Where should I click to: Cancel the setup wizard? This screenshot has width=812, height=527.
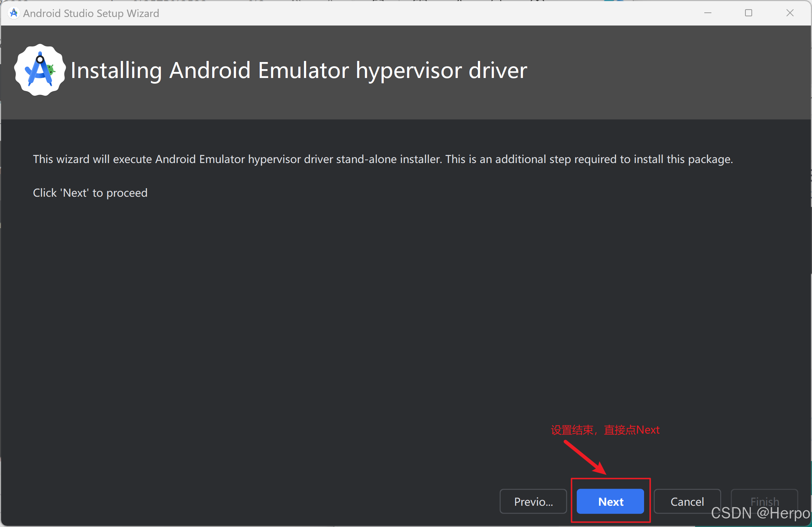(x=687, y=501)
